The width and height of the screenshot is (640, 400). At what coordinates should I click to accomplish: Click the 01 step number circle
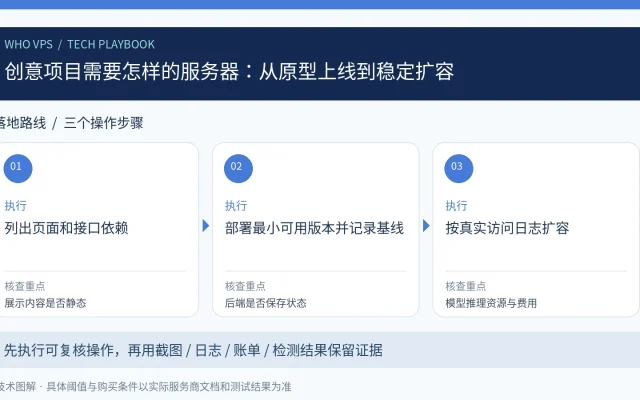18,168
